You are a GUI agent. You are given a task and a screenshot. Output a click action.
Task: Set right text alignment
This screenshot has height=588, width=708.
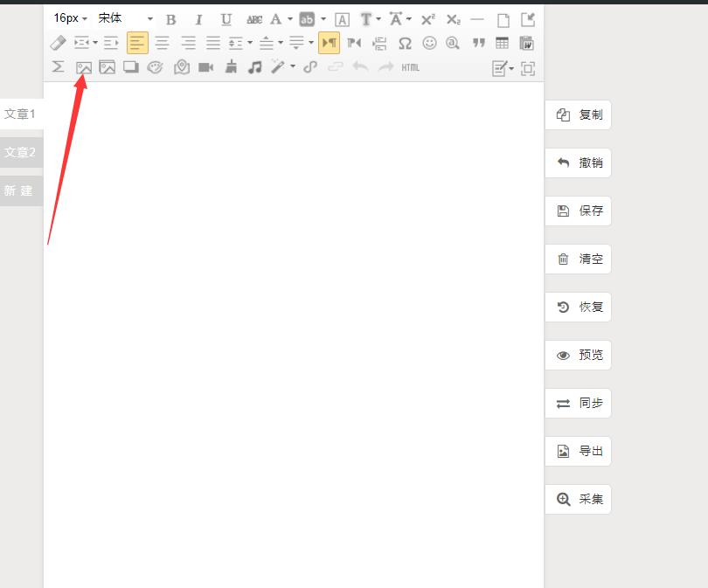click(188, 43)
